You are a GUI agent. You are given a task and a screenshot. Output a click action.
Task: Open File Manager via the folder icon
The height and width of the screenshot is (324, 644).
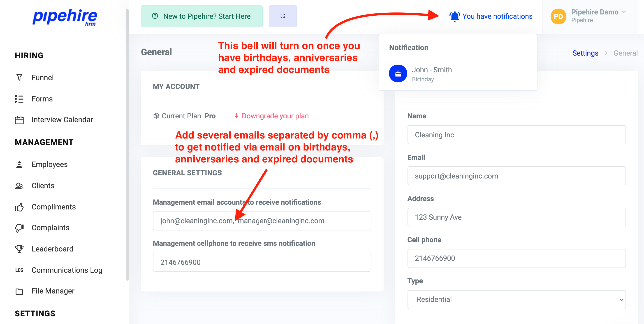pos(19,291)
